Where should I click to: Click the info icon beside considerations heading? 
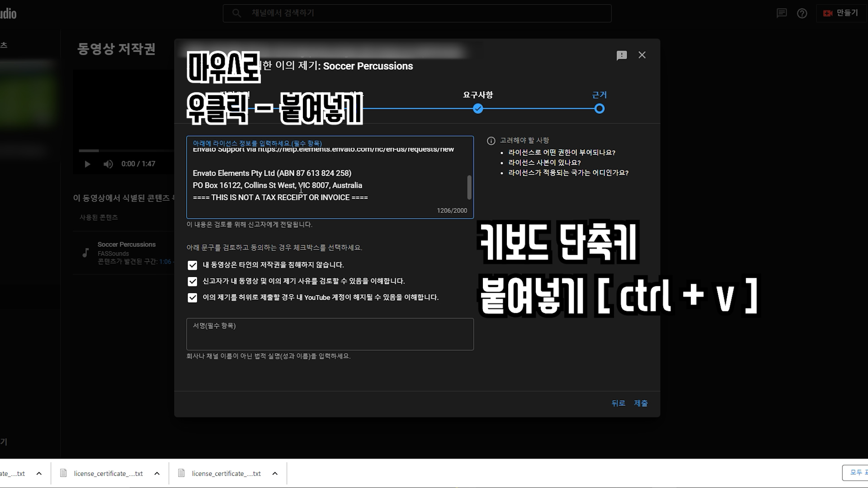(491, 141)
